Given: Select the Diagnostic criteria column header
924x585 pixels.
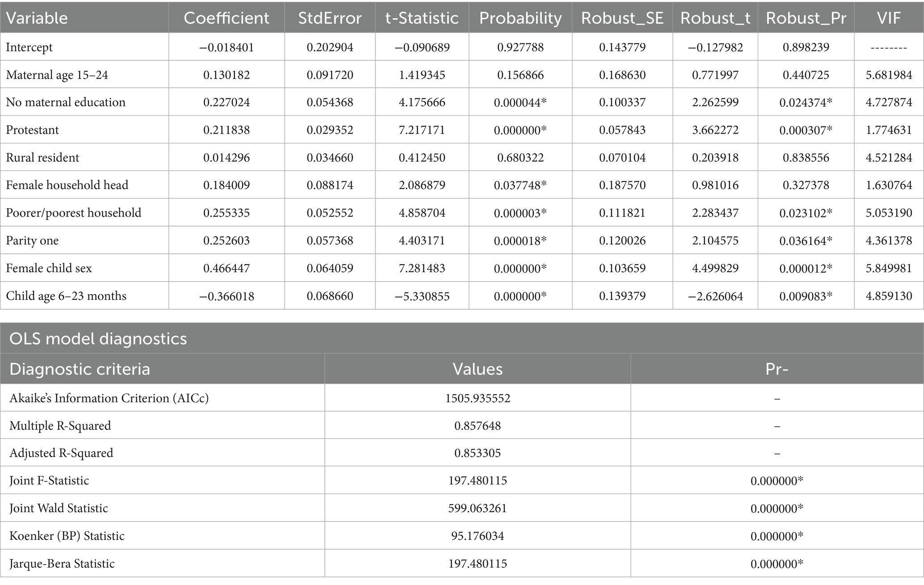Looking at the screenshot, I should 80,369.
